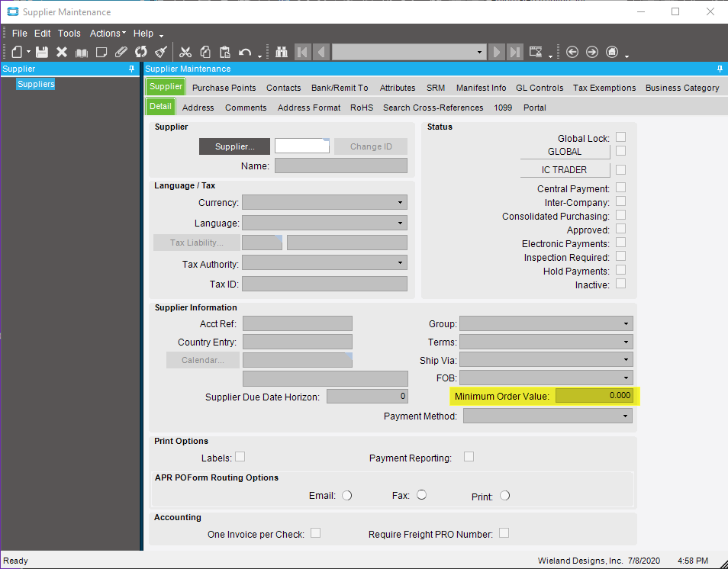Click the New document toolbar icon

[x=17, y=52]
